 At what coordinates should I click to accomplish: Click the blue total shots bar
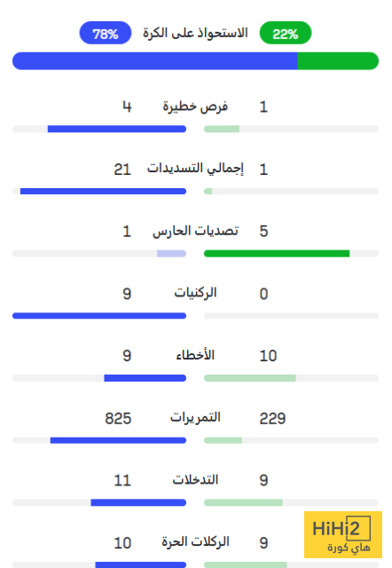[103, 192]
